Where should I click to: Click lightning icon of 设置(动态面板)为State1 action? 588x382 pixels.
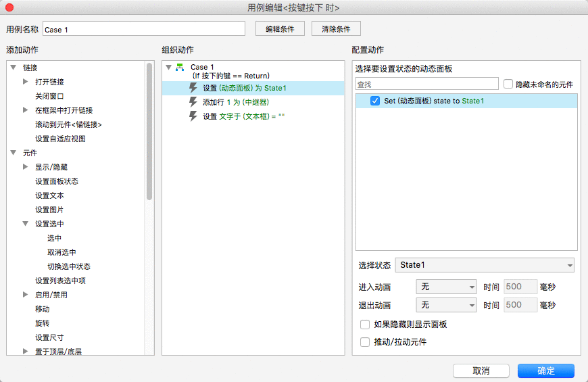[x=193, y=88]
